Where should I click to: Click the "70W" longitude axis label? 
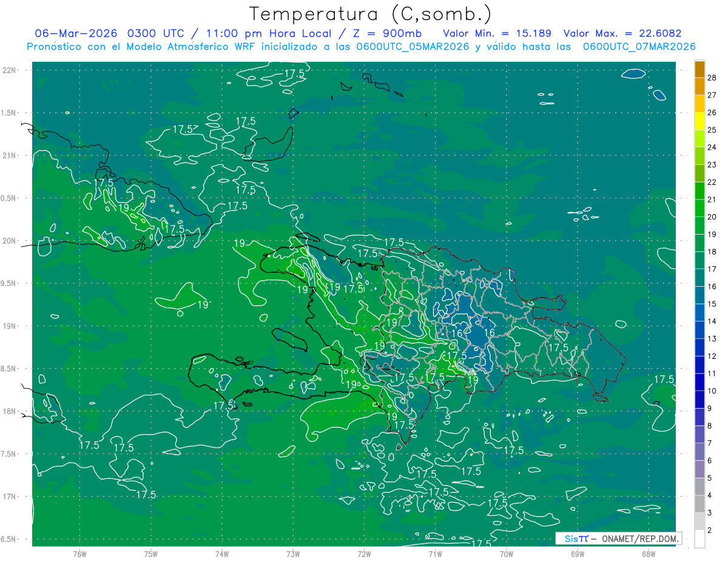pos(507,554)
